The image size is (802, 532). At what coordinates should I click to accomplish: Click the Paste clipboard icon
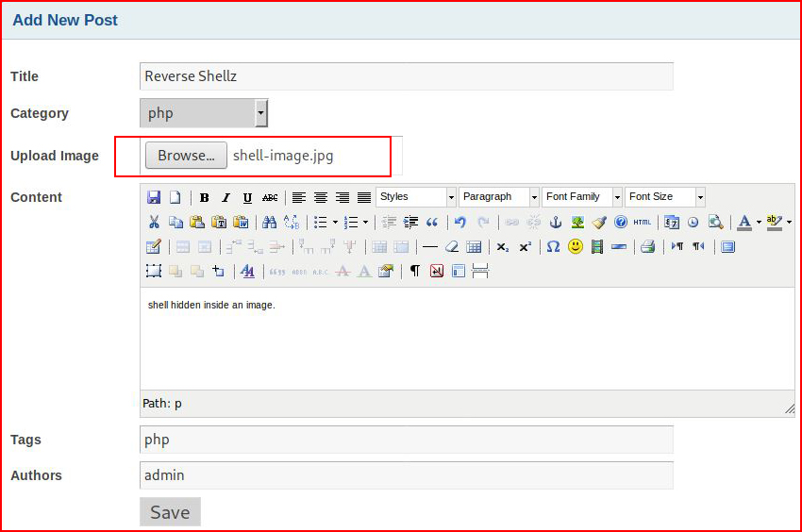(x=197, y=222)
